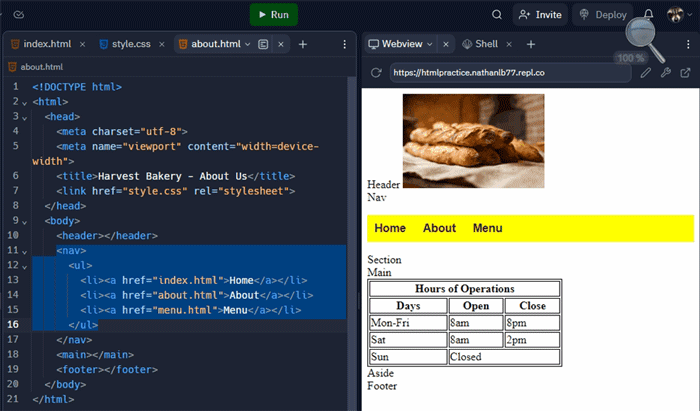Click the format file icon beside about.html
This screenshot has height=411, width=700.
tap(263, 44)
